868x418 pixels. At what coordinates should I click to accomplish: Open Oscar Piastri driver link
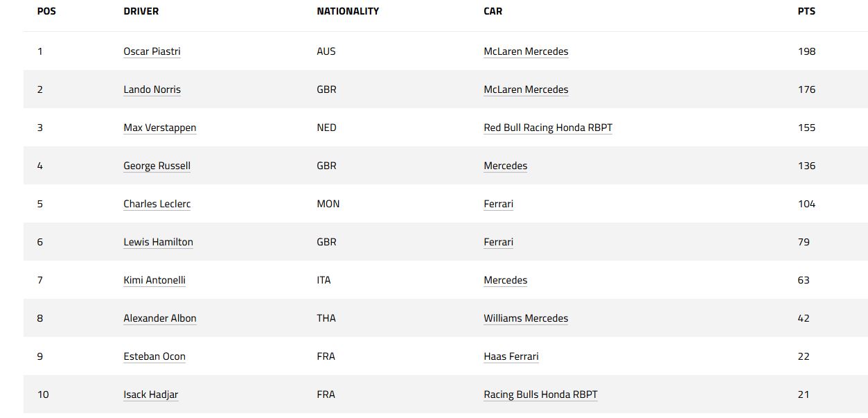click(152, 51)
